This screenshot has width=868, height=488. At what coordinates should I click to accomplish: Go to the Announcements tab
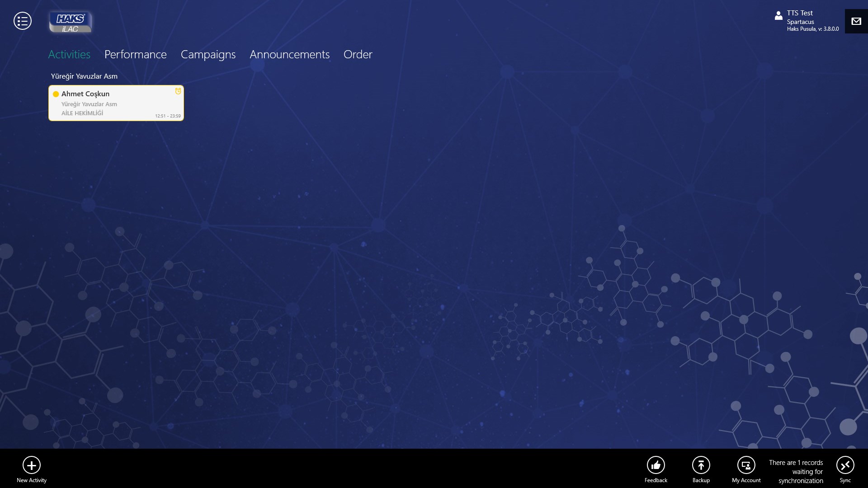point(289,55)
